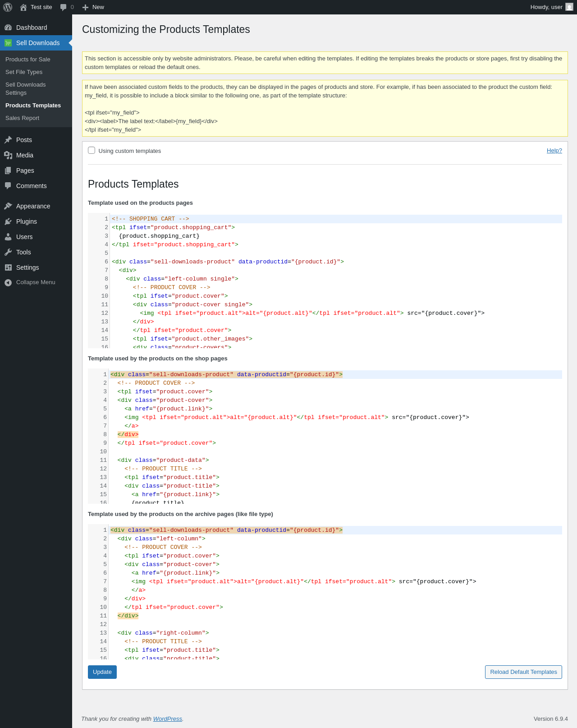This screenshot has height=728, width=577.
Task: Click the 'right-column' div code line
Action: tap(163, 633)
